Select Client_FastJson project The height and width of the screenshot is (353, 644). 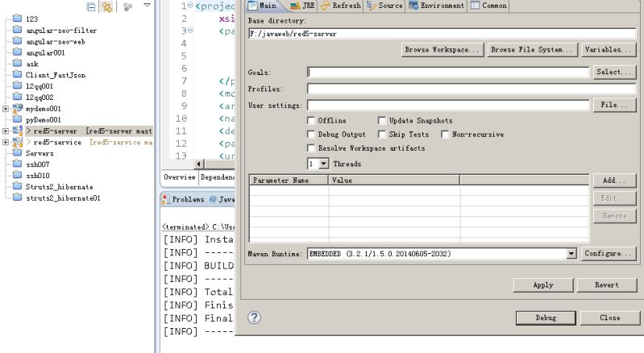[56, 75]
